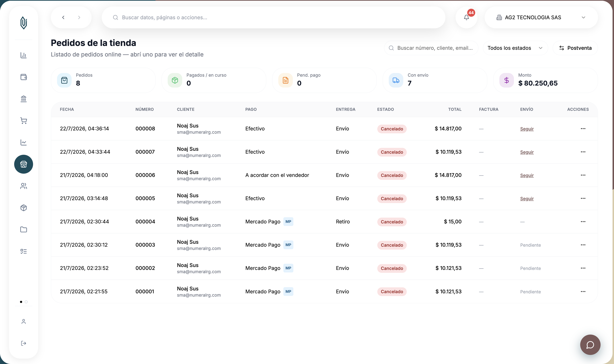Click the Monto dollar sign icon
The image size is (614, 364).
pos(507,80)
